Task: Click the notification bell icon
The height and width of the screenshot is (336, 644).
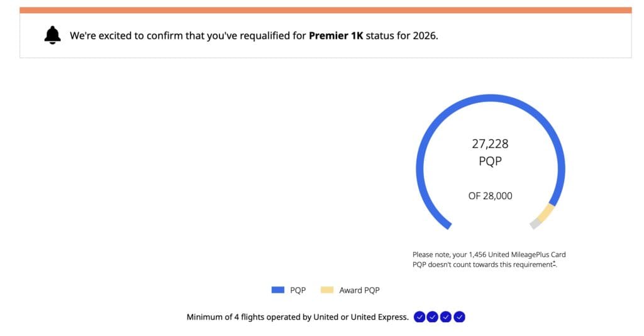Action: [x=53, y=36]
